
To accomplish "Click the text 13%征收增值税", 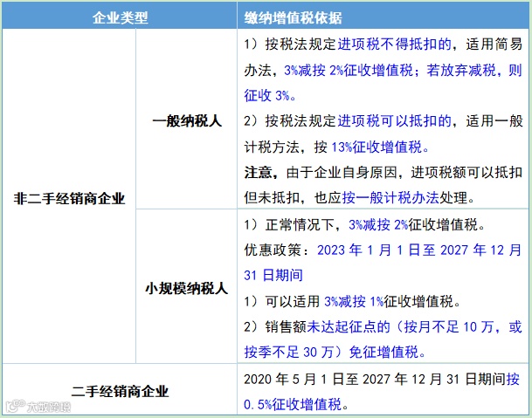I will pos(377,147).
